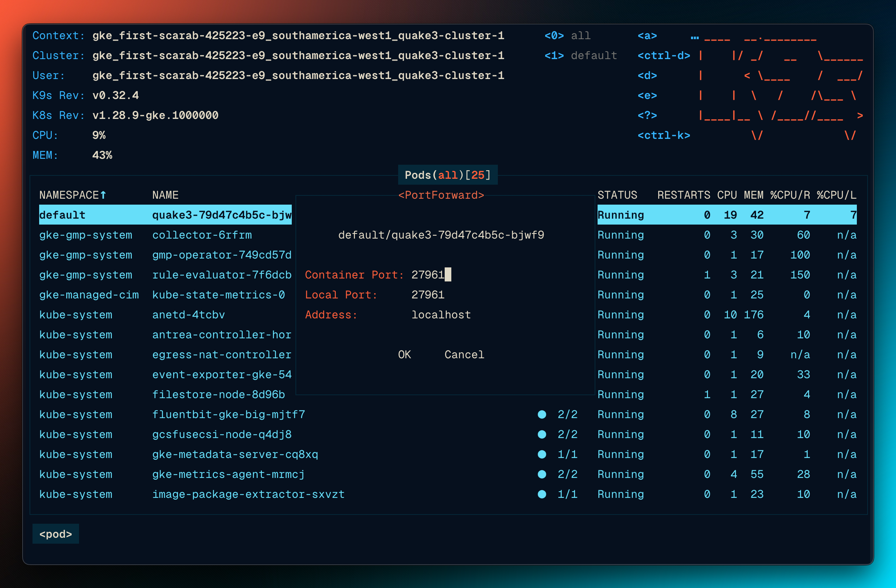Click the ready dot for gke-metrics-agent-mrmcj
The height and width of the screenshot is (588, 896).
point(542,474)
